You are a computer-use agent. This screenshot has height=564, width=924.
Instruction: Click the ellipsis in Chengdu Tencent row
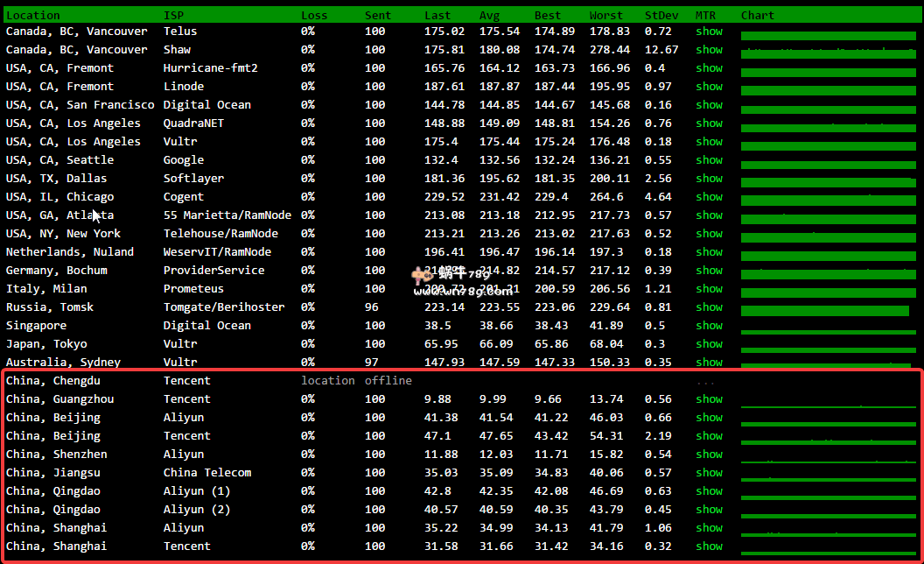705,382
